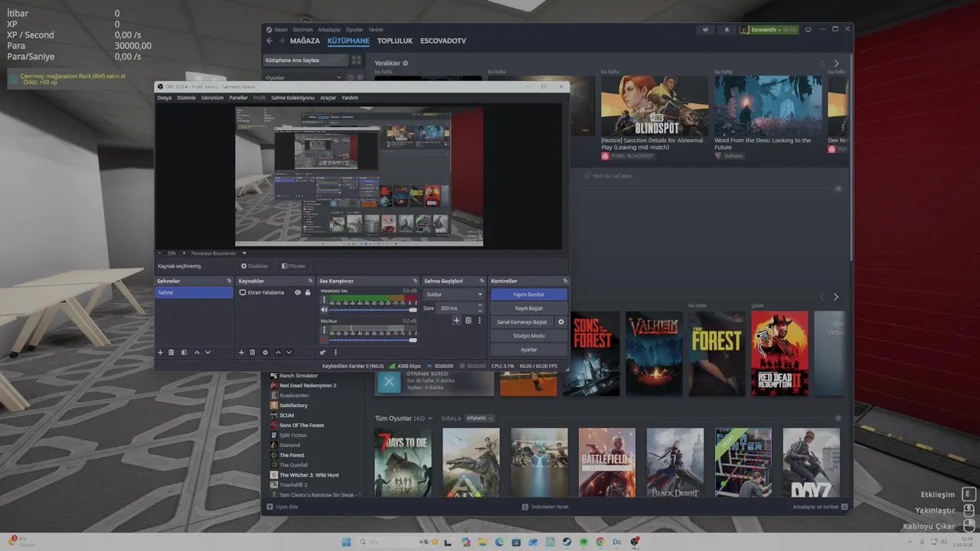Viewport: 980px width, 551px height.
Task: Add a new source in Kaynaklar panel
Action: point(241,353)
